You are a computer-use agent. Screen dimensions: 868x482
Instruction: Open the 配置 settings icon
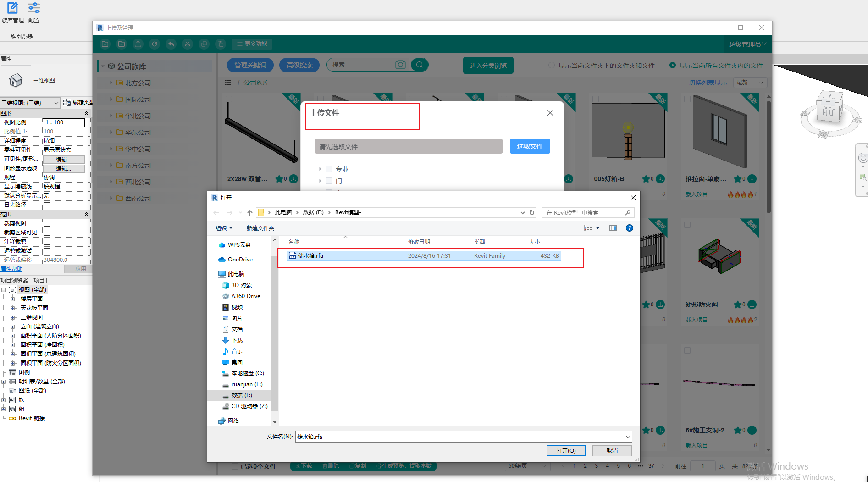click(x=33, y=8)
